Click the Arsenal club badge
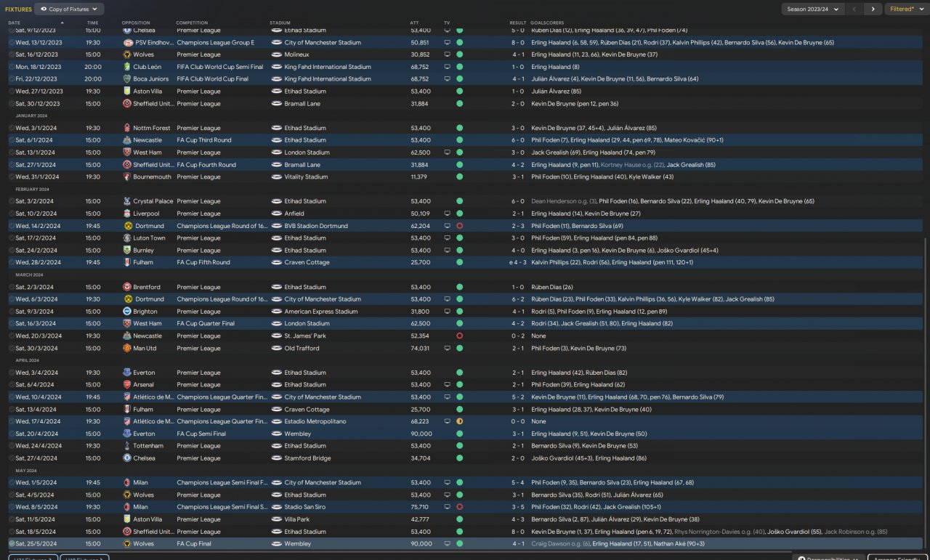This screenshot has width=930, height=560. point(127,385)
